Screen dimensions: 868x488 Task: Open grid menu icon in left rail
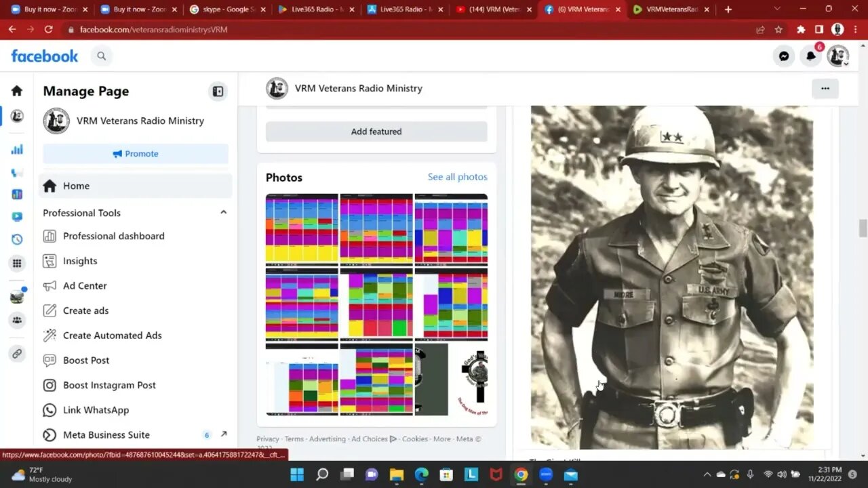point(17,263)
